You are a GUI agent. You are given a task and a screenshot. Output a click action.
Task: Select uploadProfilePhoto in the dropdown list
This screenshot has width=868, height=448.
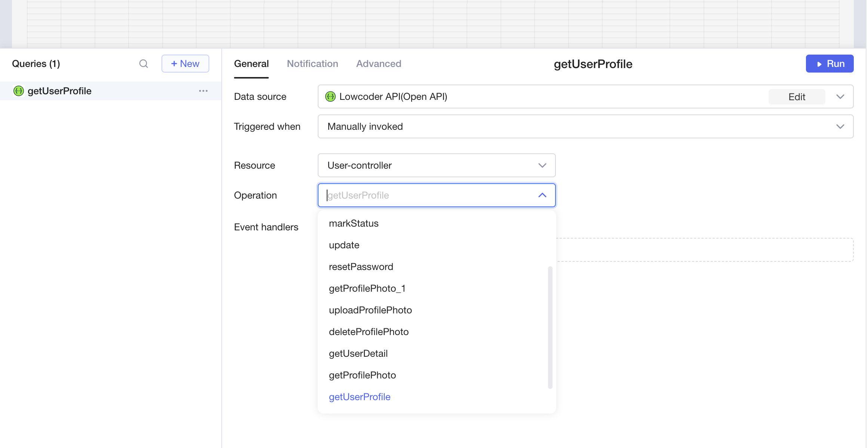[x=370, y=310]
